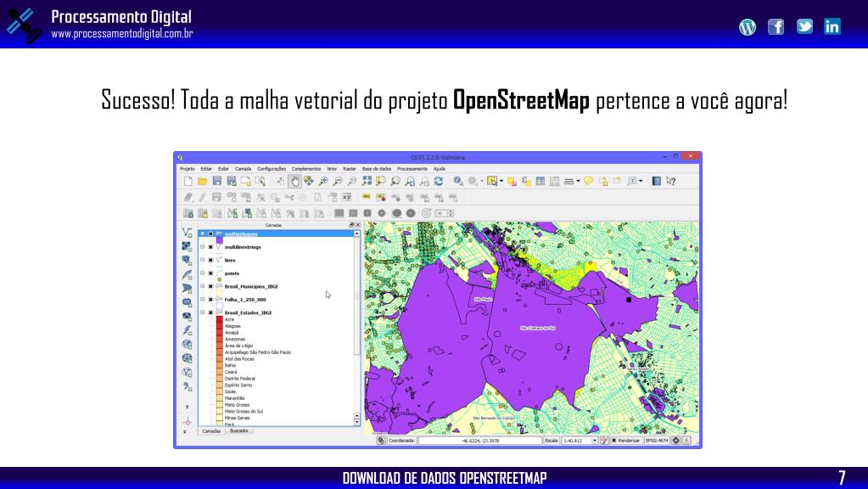868x489 pixels.
Task: Select the Identify Features tool
Action: point(458,181)
